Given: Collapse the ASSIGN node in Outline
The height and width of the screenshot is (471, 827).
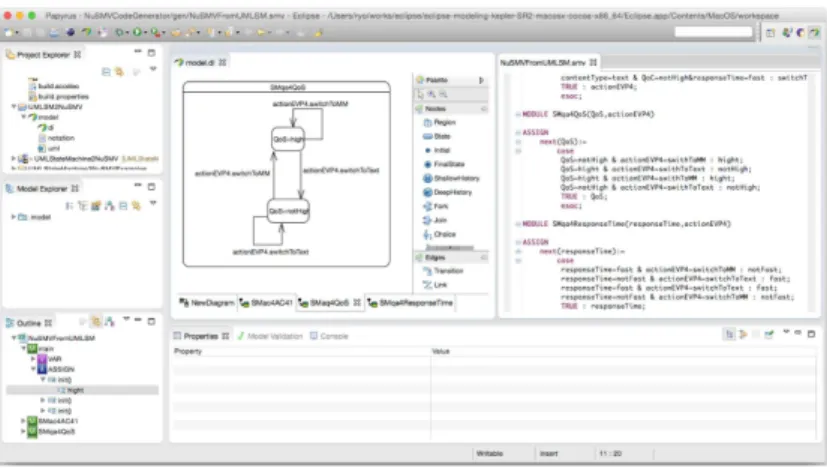Looking at the screenshot, I should [33, 369].
